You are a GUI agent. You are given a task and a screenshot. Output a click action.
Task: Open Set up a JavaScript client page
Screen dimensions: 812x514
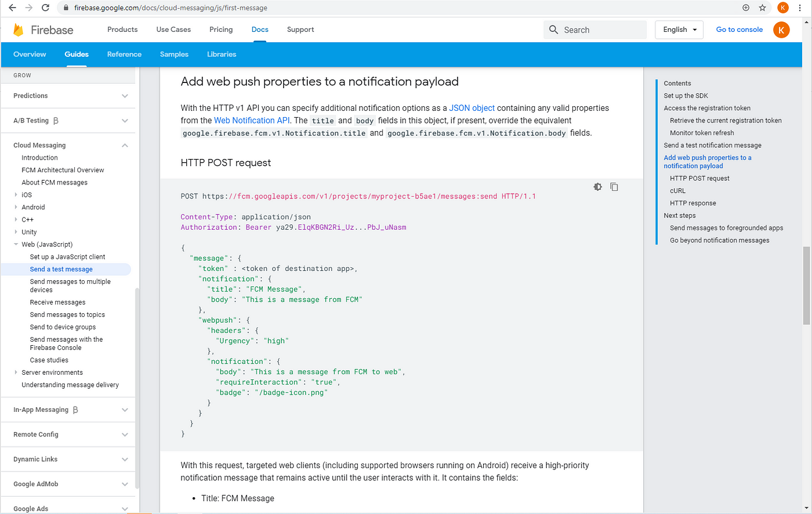point(67,256)
